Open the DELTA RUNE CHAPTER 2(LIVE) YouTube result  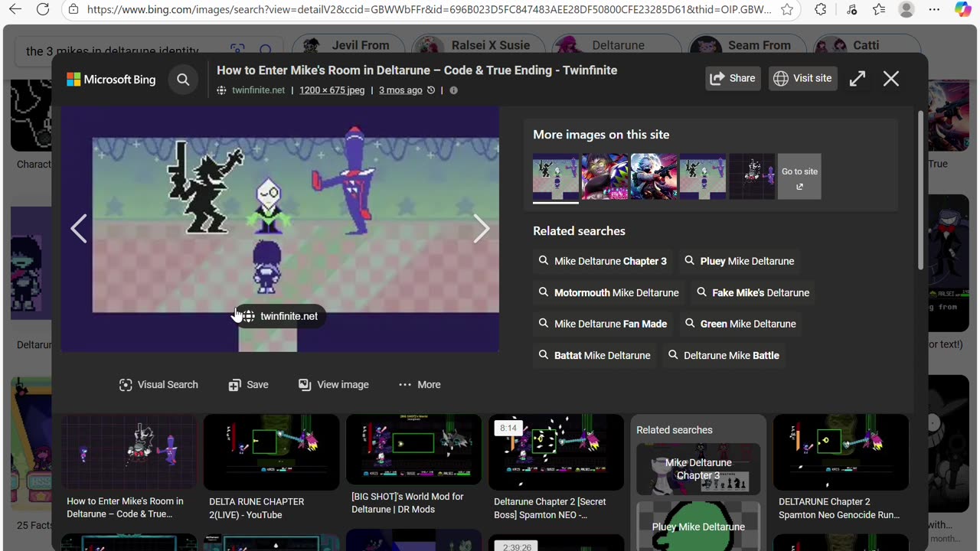(x=271, y=452)
